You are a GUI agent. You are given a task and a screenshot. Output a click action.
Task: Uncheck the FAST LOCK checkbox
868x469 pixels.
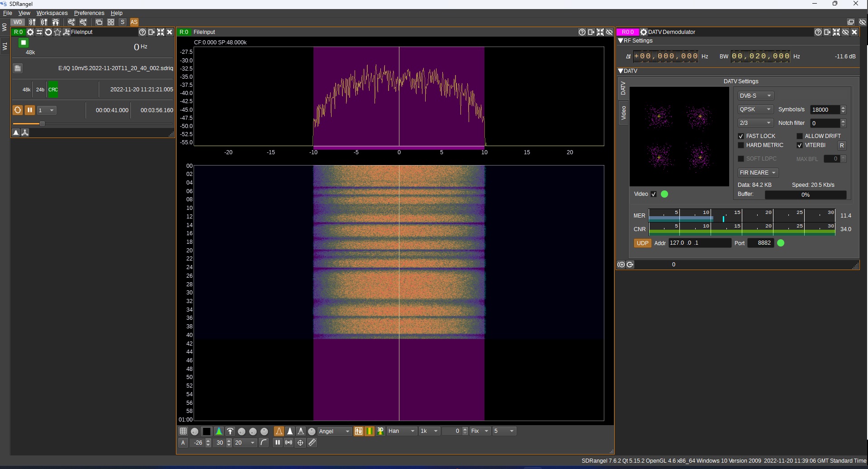coord(741,136)
